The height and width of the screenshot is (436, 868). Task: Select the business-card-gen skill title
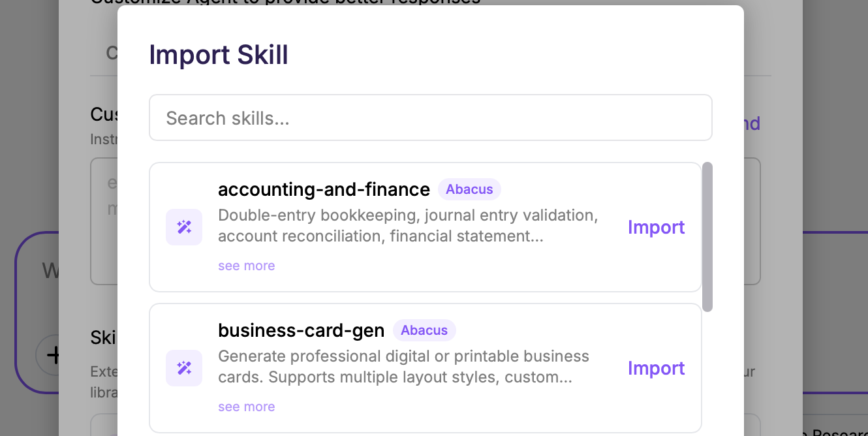(x=301, y=330)
